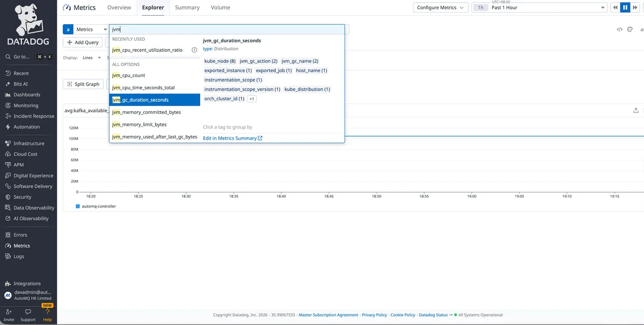Click the Datadog logo
Viewport: 644px width, 325px height.
[x=28, y=20]
